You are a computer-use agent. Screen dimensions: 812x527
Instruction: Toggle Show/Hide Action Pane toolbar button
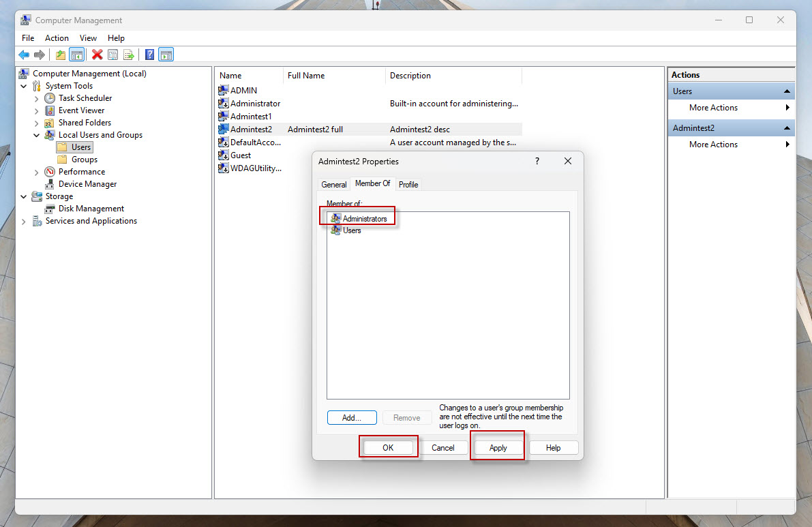[166, 55]
